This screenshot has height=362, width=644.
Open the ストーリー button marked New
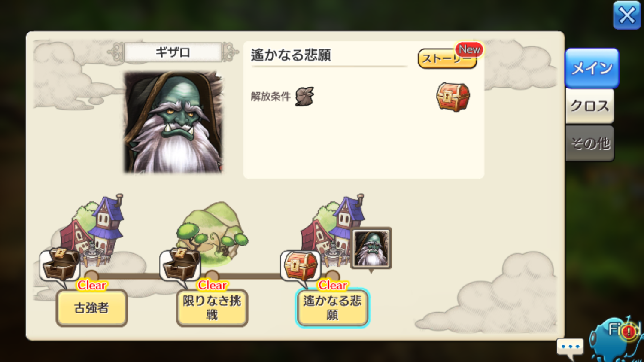click(447, 58)
